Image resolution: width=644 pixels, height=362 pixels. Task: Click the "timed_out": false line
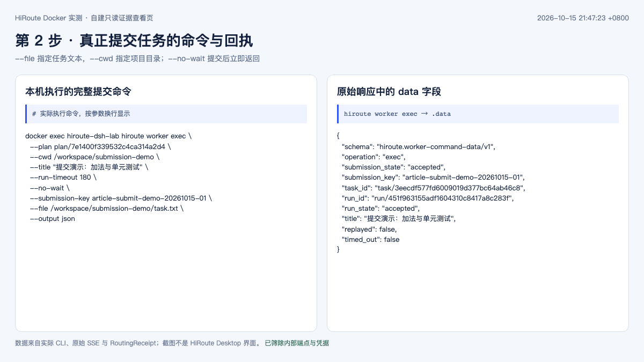coord(371,240)
